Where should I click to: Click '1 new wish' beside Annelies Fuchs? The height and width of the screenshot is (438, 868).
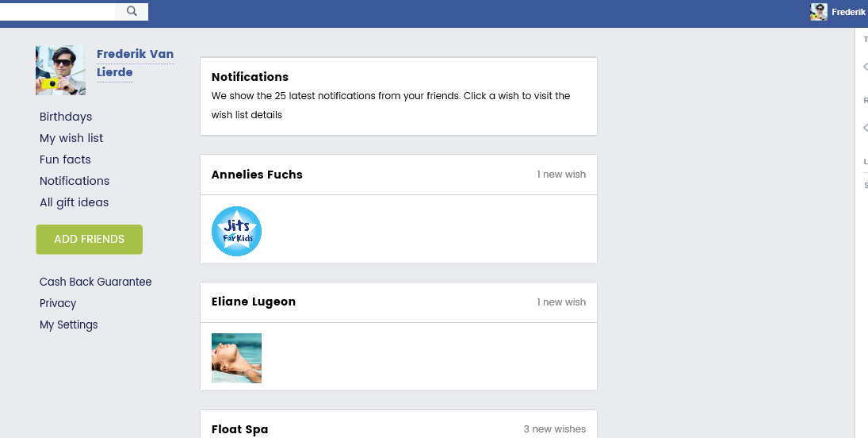point(561,174)
